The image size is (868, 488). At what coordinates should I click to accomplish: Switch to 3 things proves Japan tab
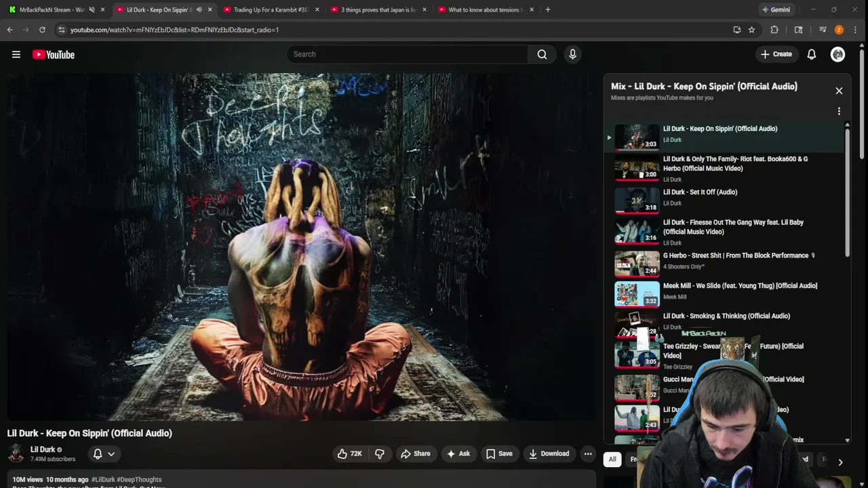377,9
